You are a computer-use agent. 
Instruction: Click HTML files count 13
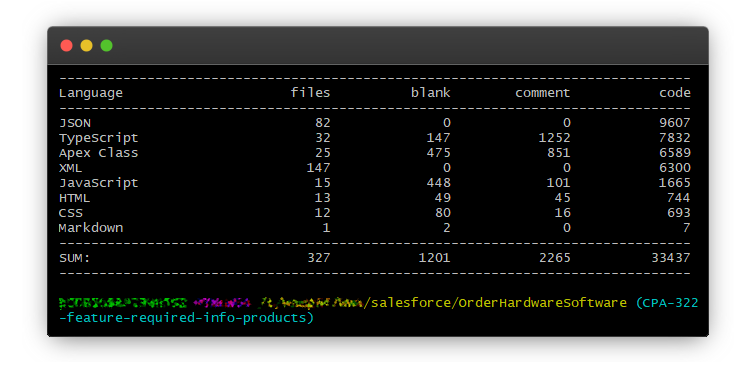[x=323, y=198]
